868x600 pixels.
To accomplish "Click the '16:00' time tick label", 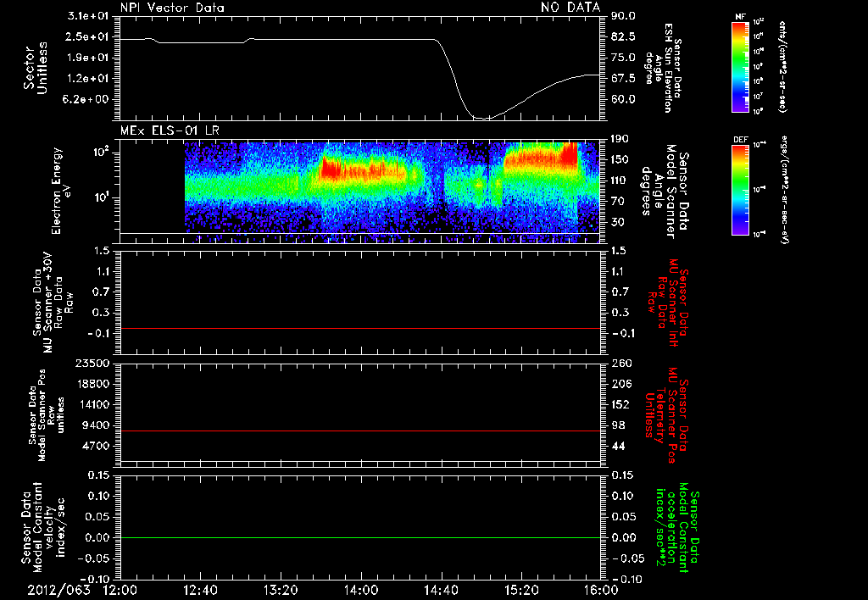I will [x=601, y=590].
